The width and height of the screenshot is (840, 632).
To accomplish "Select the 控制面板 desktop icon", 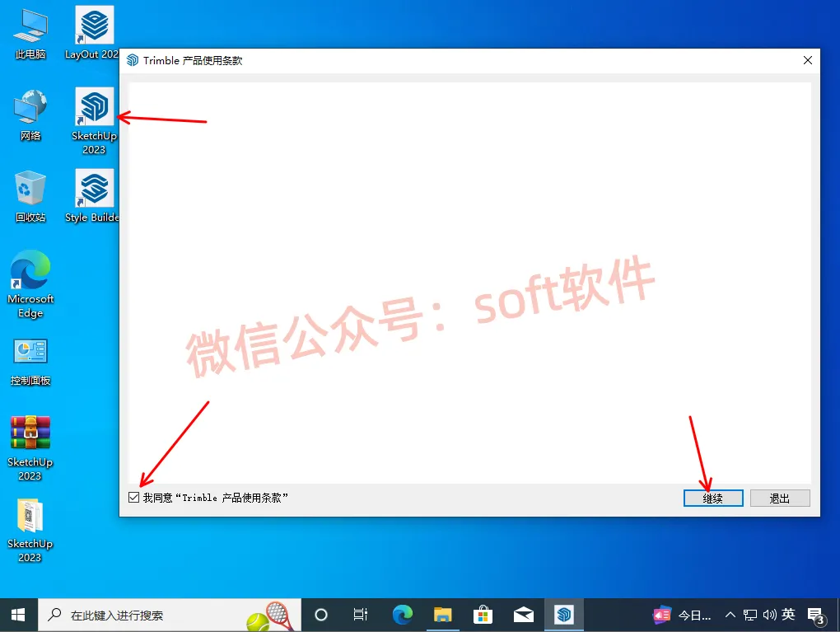I will pyautogui.click(x=30, y=362).
